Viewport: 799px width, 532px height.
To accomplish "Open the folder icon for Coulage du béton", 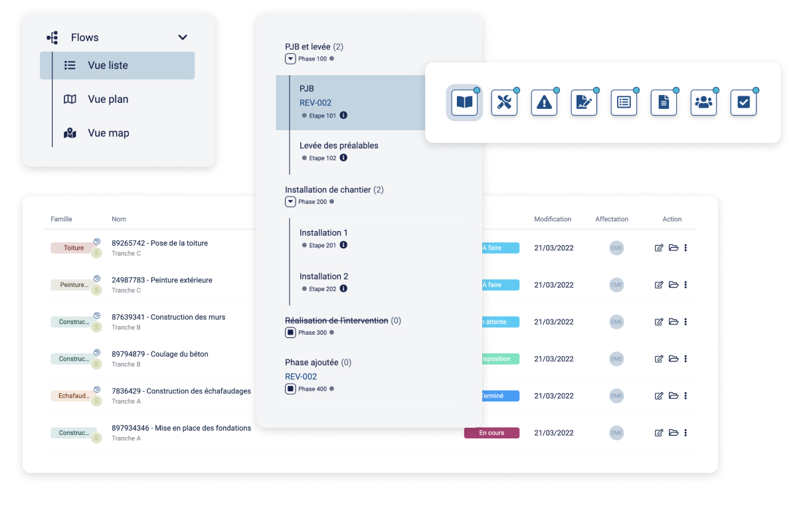I will (673, 359).
